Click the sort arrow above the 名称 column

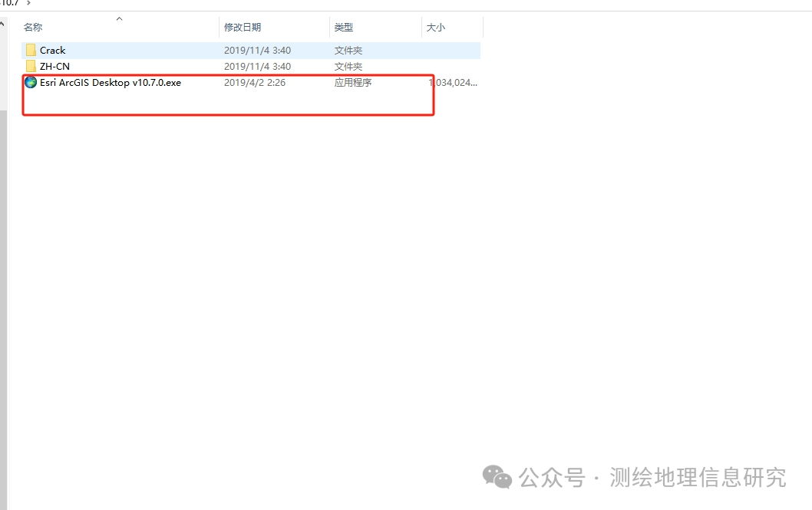[x=119, y=19]
